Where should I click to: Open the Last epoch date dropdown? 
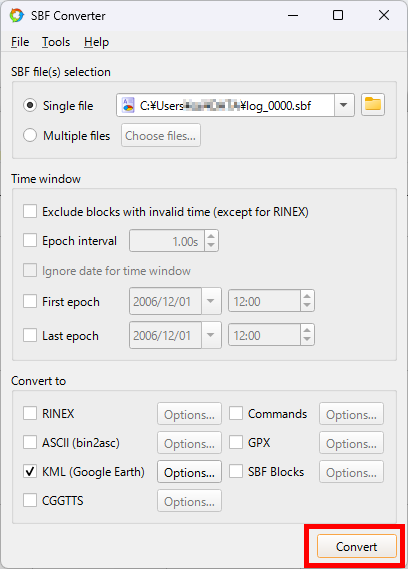(x=211, y=335)
